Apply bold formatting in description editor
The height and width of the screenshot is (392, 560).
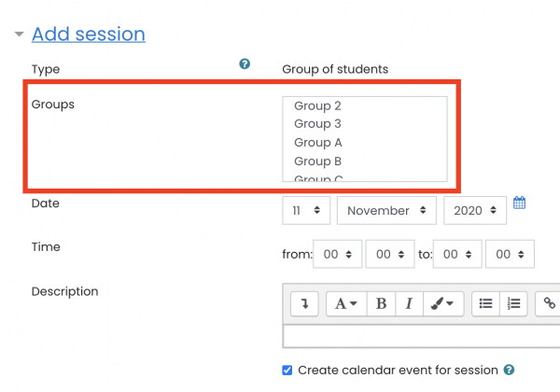[x=381, y=304]
